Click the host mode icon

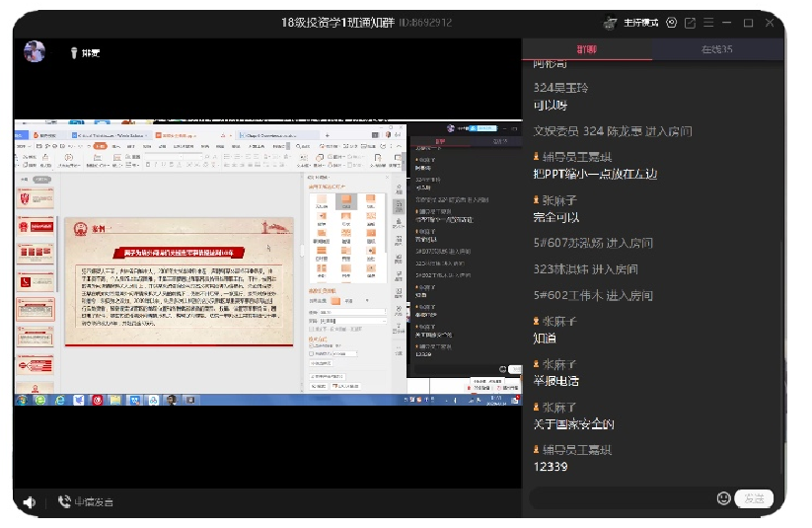610,23
